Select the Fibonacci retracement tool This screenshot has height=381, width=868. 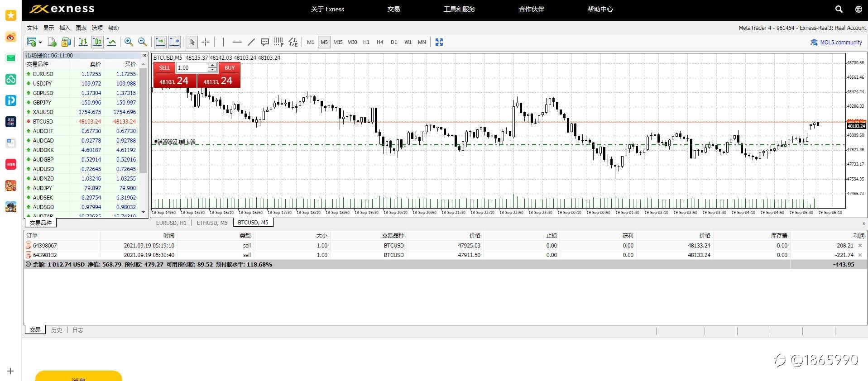[279, 42]
